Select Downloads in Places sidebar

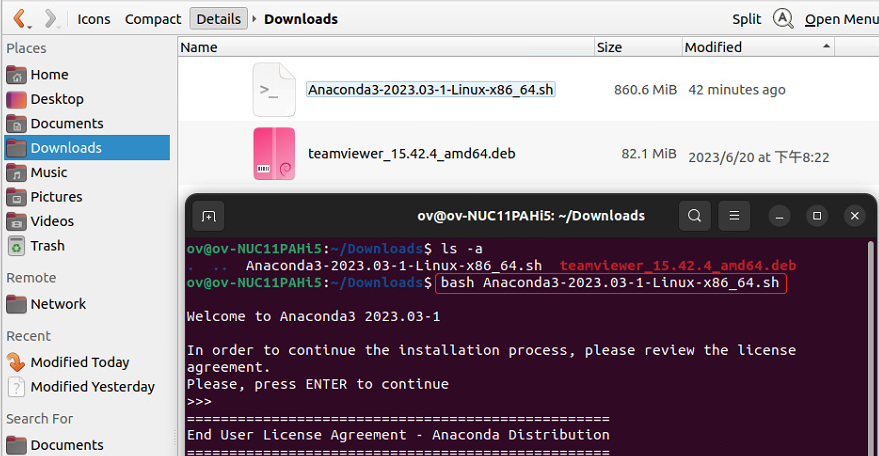pos(87,148)
